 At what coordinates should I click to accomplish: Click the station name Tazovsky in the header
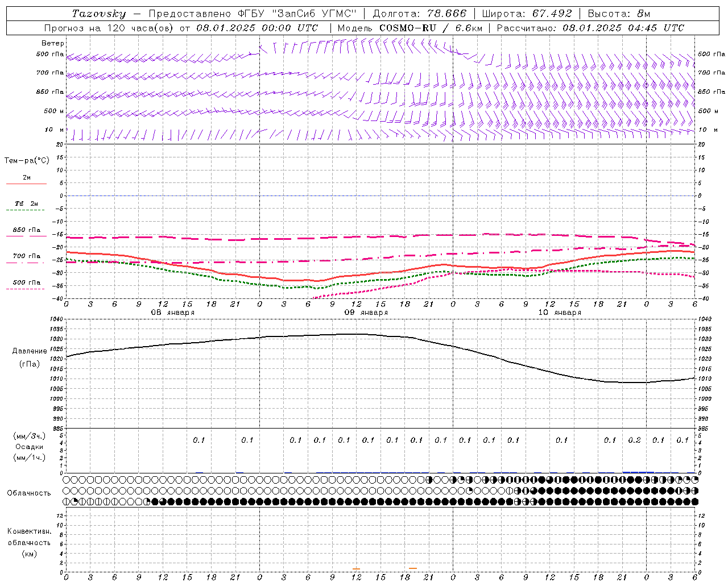click(99, 14)
